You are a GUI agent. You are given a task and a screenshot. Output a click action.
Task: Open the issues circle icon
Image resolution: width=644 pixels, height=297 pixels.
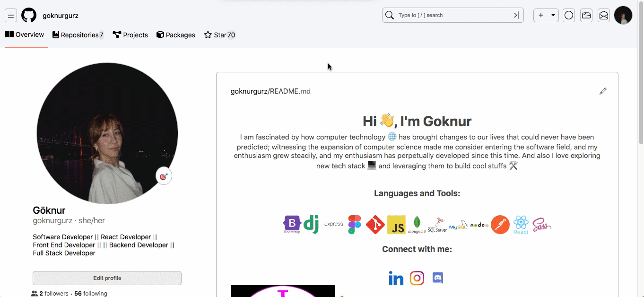tap(569, 15)
